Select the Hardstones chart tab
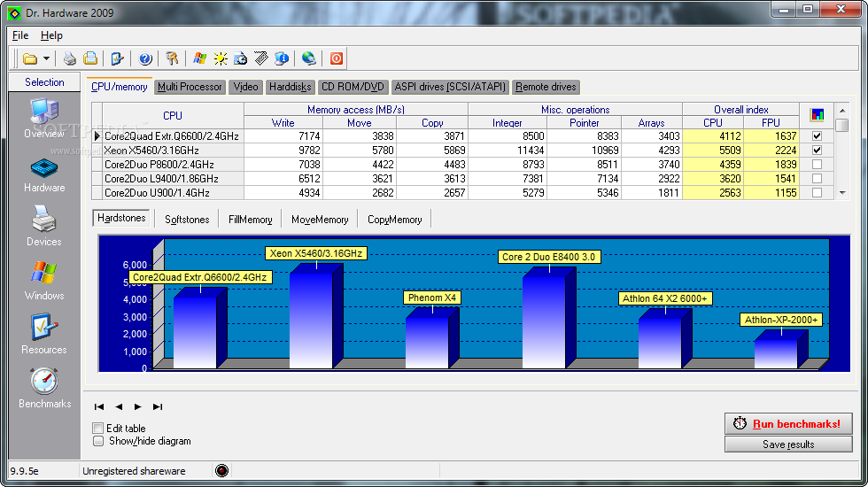The height and width of the screenshot is (487, 868). [121, 218]
